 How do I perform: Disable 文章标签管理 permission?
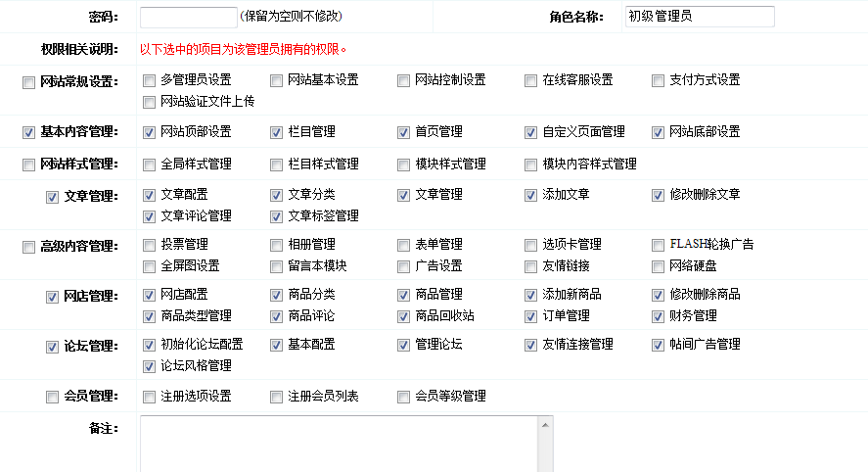coord(276,216)
